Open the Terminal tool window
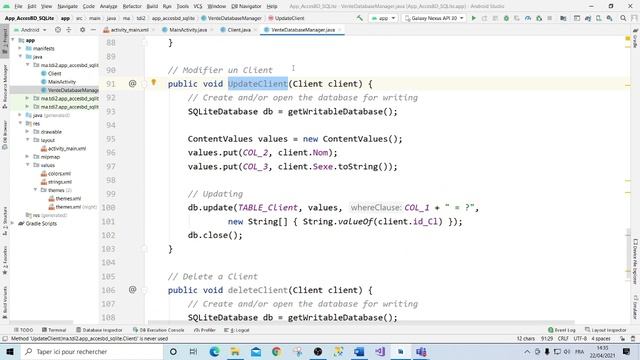This screenshot has height=360, width=640. click(54, 330)
